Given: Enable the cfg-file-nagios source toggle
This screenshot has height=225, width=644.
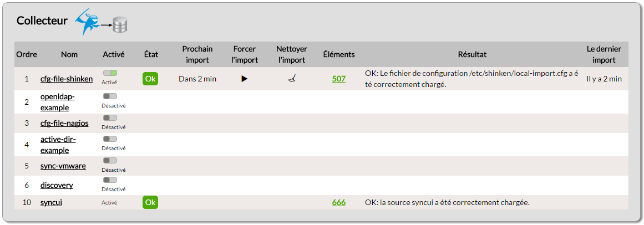Looking at the screenshot, I should click(x=110, y=117).
